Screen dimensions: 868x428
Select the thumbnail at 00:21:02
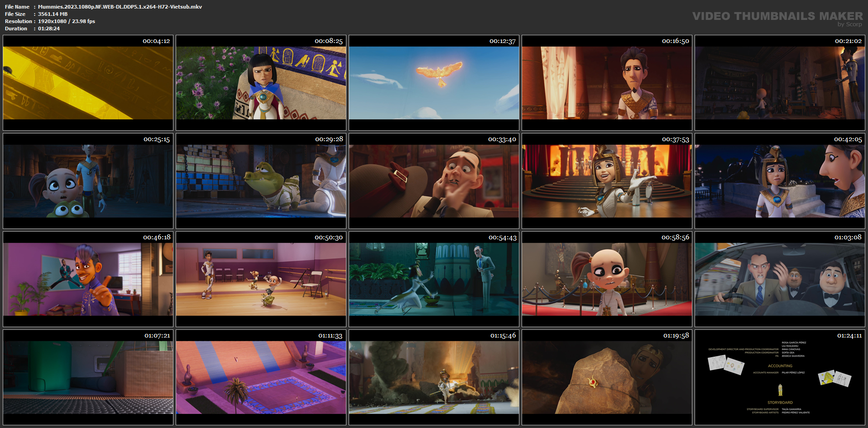(x=780, y=83)
